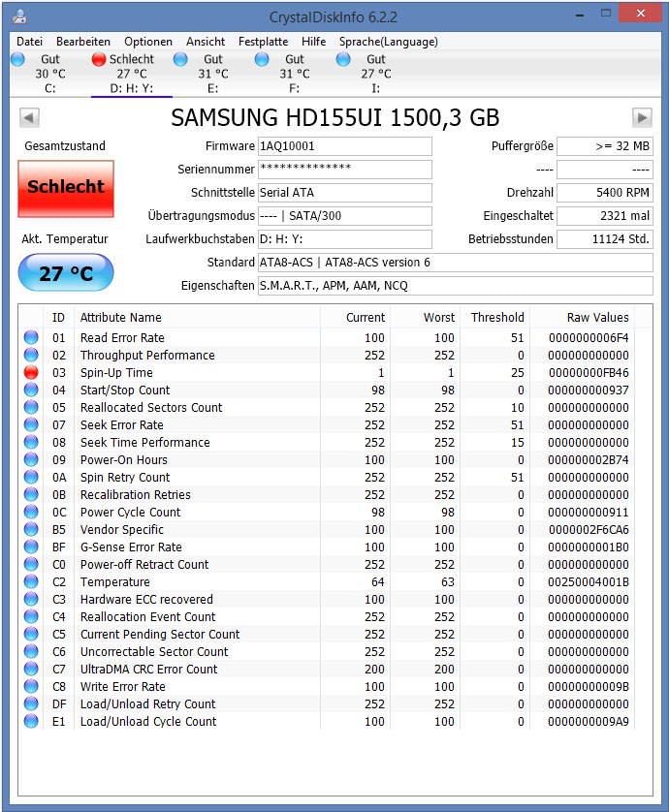Screen dimensions: 669x812
Task: Click the Drehzahl value 5400 RPM
Action: 605,193
